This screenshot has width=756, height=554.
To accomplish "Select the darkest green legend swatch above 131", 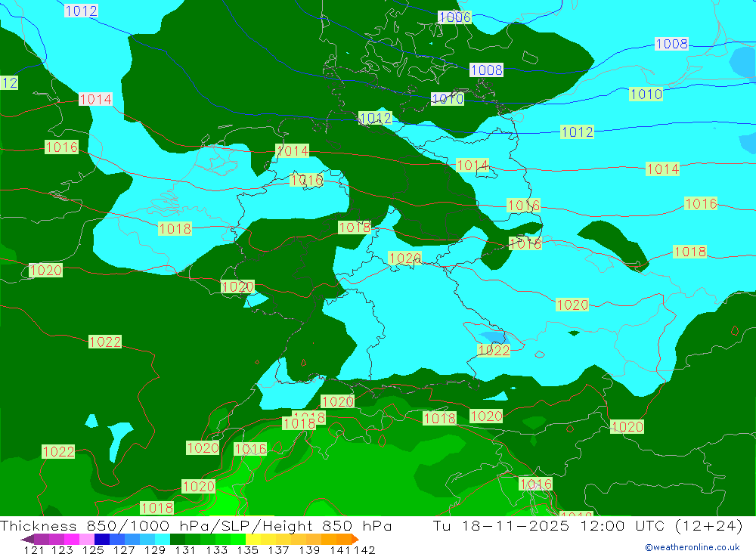I will [178, 539].
